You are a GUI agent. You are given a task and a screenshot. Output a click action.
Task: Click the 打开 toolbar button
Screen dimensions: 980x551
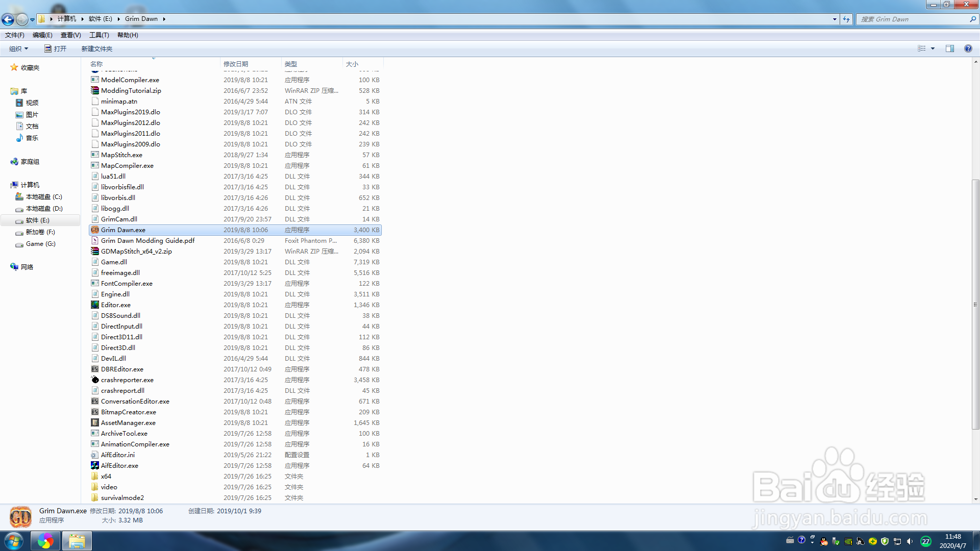(x=55, y=49)
